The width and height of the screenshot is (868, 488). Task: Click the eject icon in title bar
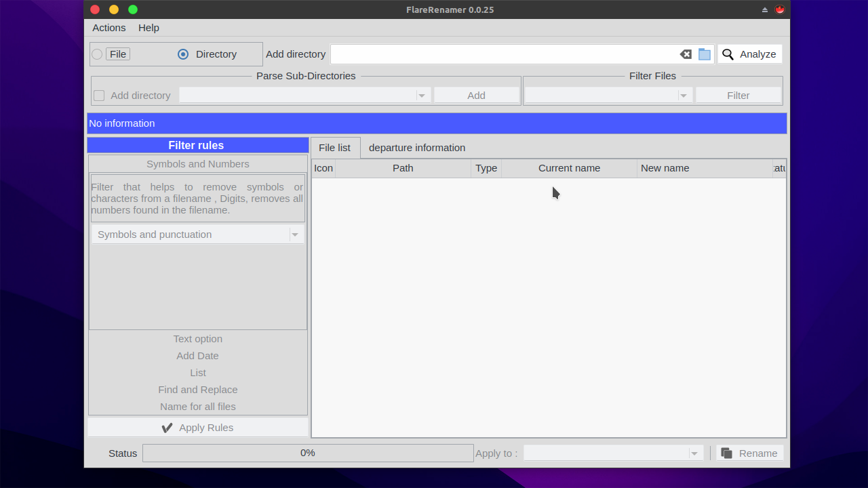[x=765, y=9]
